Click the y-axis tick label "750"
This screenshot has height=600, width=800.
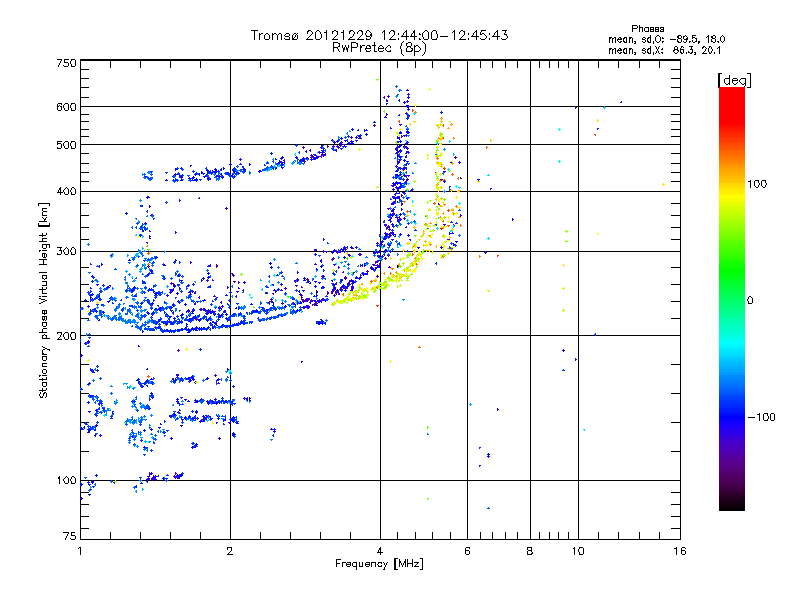tap(66, 63)
